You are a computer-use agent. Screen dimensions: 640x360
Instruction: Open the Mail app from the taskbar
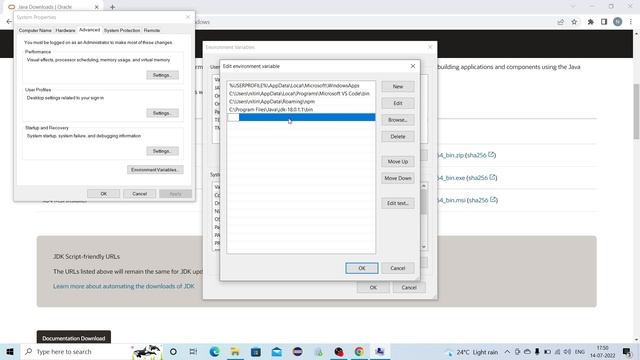(277, 351)
